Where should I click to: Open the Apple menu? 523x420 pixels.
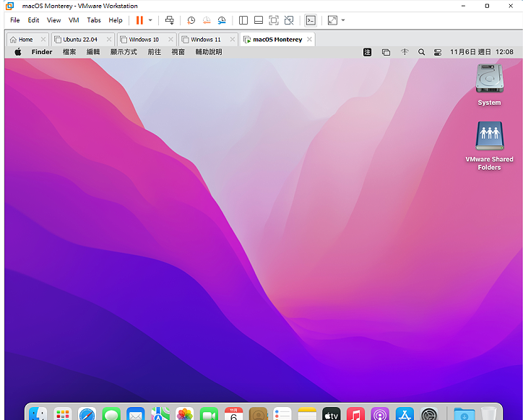[x=18, y=52]
